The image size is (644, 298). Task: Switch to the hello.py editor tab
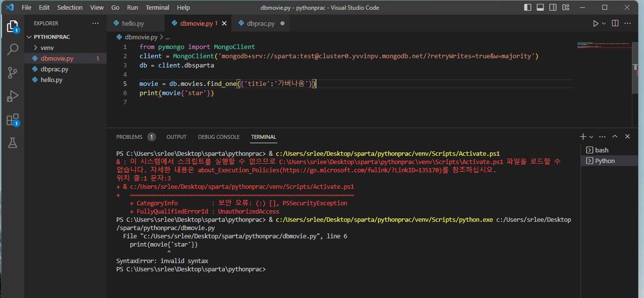tap(136, 23)
